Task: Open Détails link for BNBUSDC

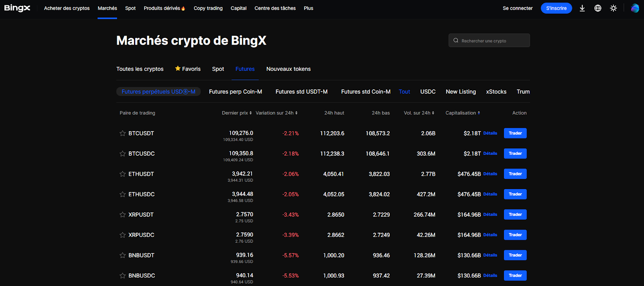Action: tap(490, 276)
